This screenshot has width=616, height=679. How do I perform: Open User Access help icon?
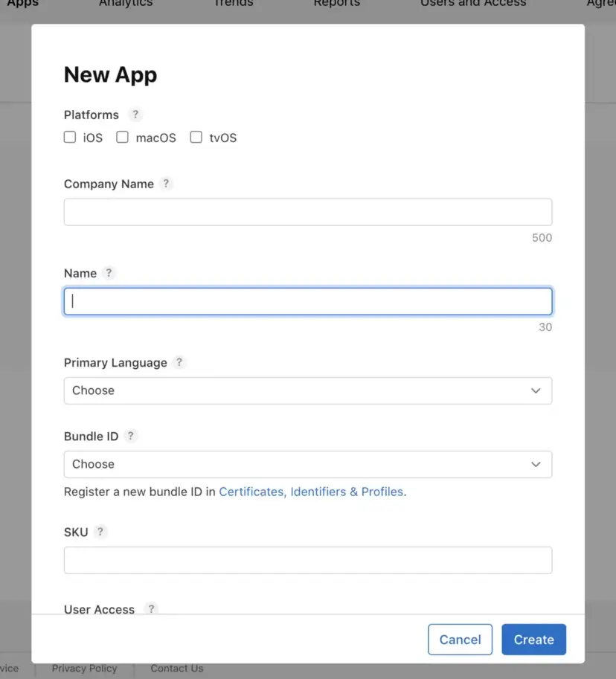(x=151, y=609)
